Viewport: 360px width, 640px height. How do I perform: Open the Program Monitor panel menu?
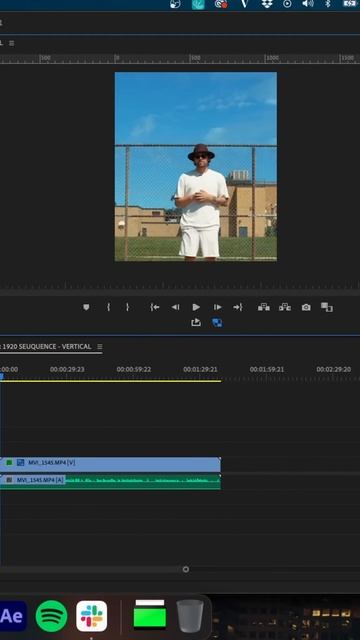(x=11, y=43)
